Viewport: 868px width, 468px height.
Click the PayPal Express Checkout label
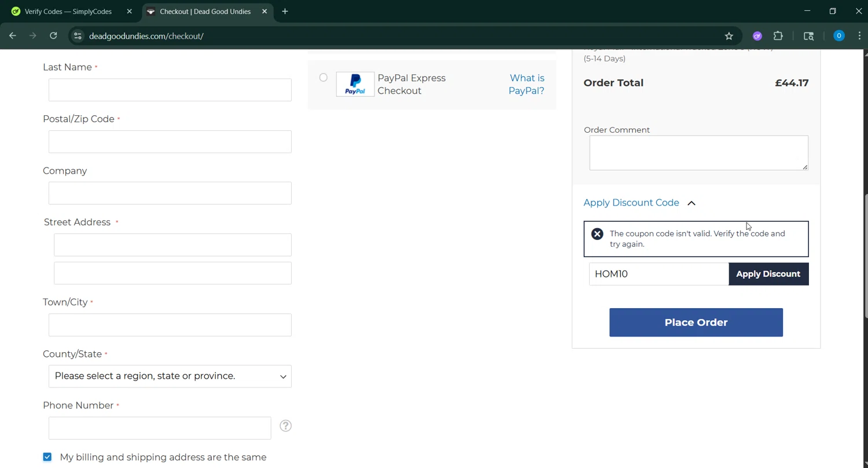(411, 84)
